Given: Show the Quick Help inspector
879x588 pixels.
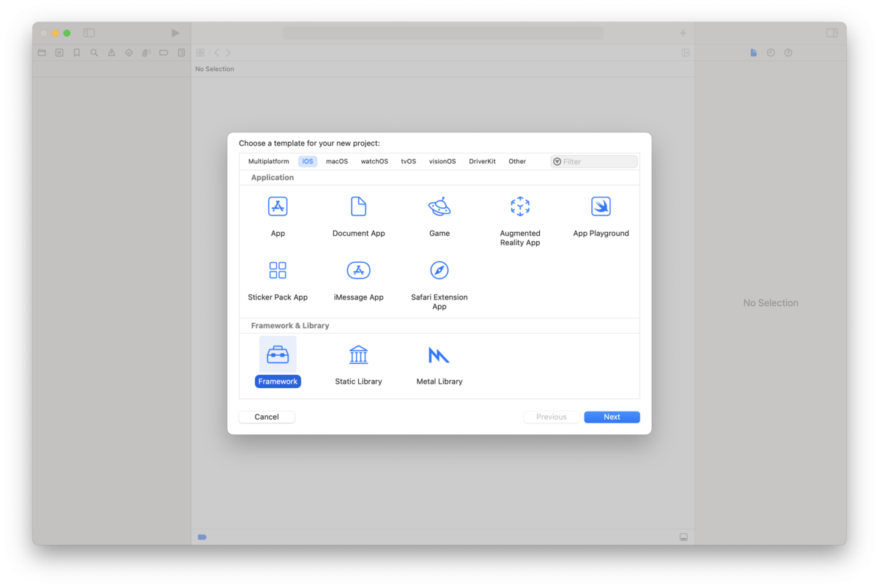Looking at the screenshot, I should point(788,53).
